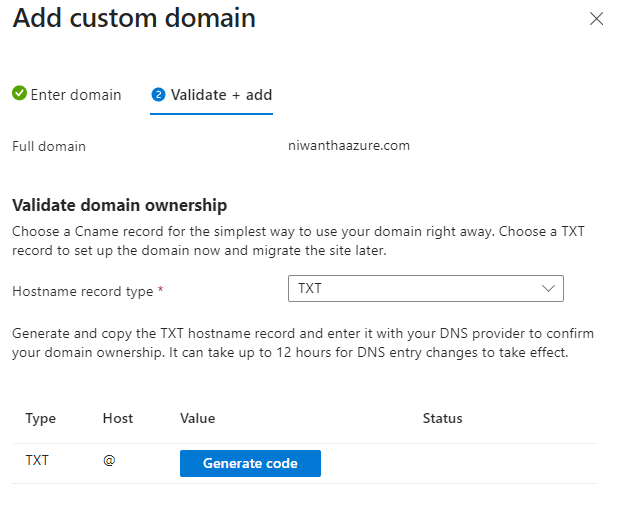Click the Status column header

[x=443, y=418]
